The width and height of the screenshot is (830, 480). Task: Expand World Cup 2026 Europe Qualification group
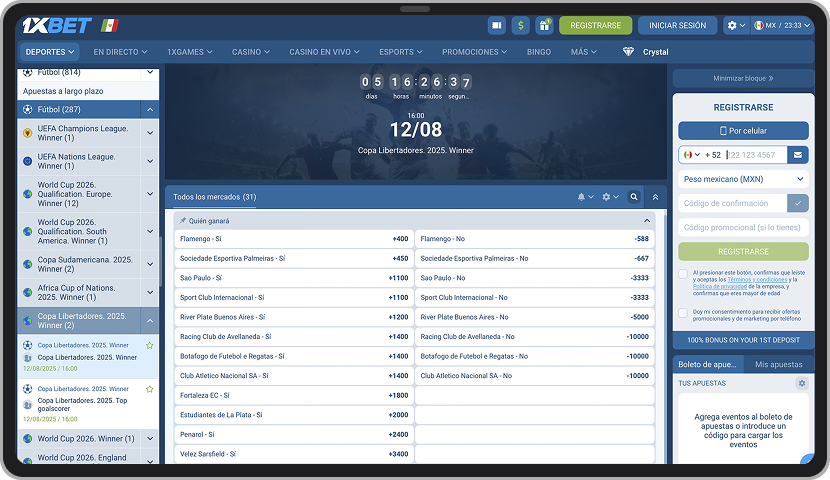coord(150,194)
